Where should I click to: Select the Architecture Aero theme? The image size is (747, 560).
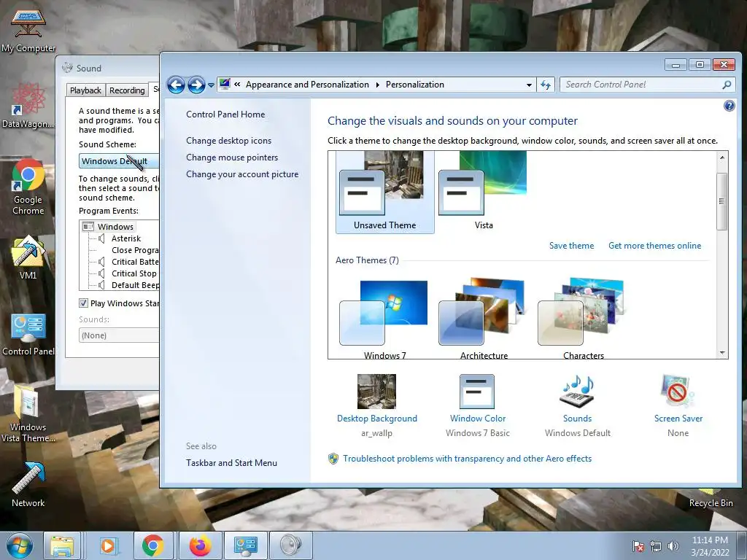pos(484,319)
